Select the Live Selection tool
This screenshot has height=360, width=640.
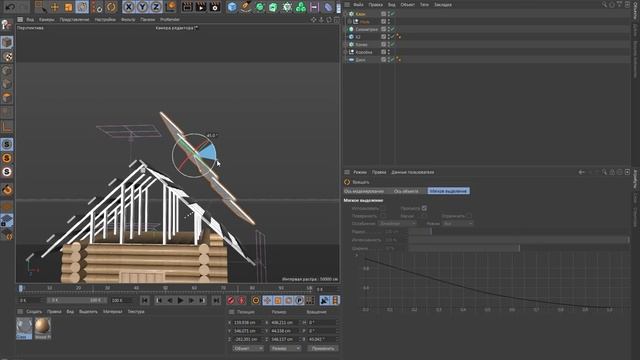pyautogui.click(x=40, y=7)
